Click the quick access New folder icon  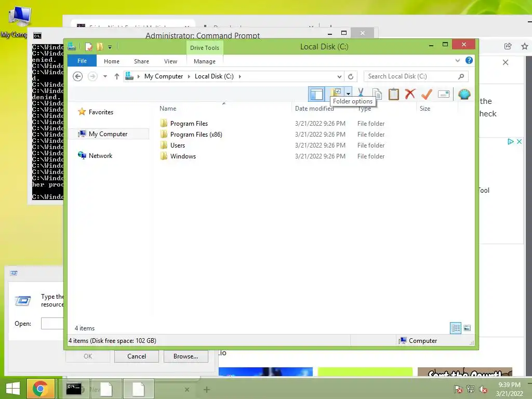pyautogui.click(x=99, y=46)
